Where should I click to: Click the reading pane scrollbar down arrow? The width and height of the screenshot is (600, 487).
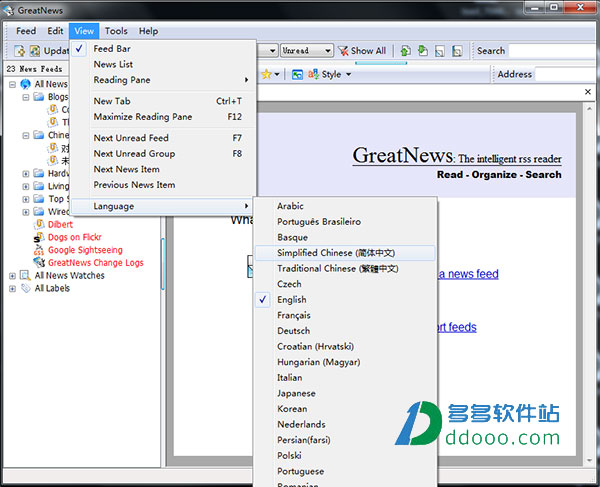click(589, 461)
